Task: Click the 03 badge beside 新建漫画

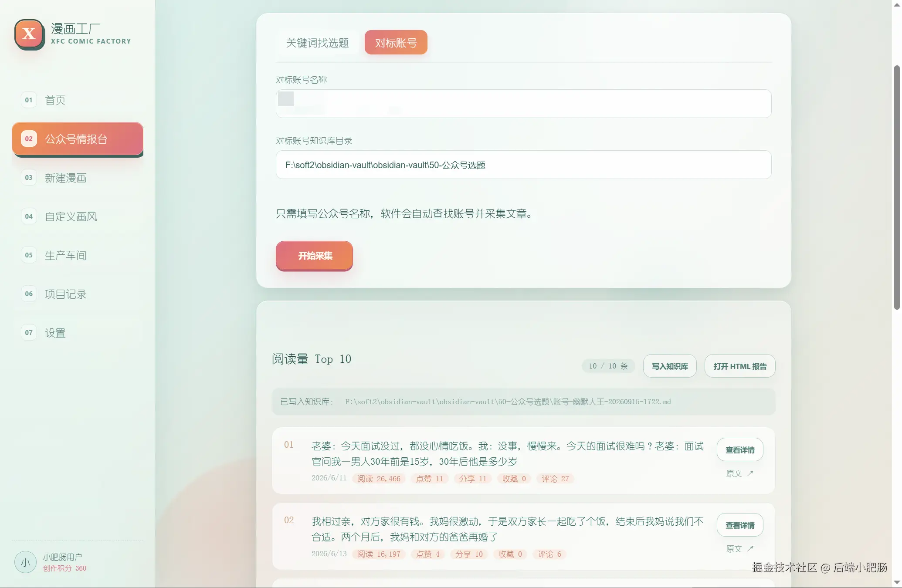Action: point(29,178)
